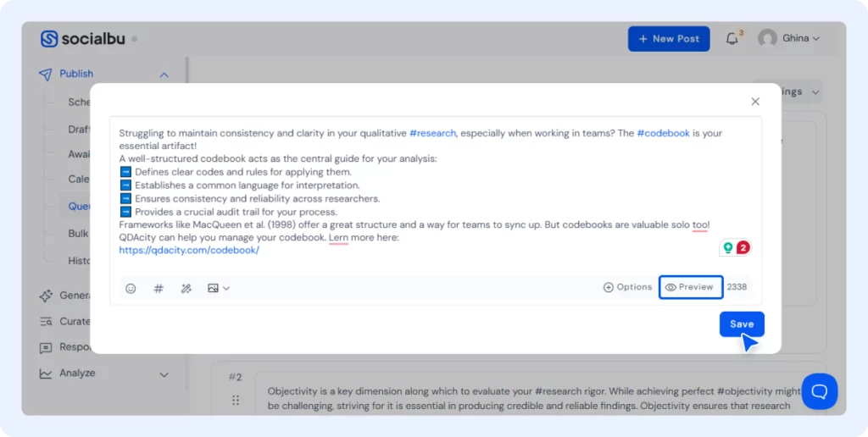Click the Publish paper plane icon
Viewport: 868px width, 437px height.
pos(46,75)
